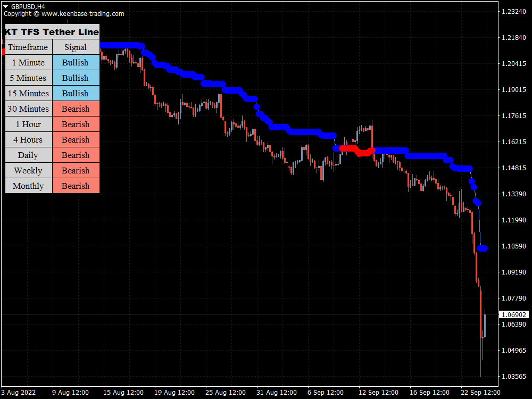Screen dimensions: 532x399
Task: Click the 1.13390 price axis label
Action: 514,194
